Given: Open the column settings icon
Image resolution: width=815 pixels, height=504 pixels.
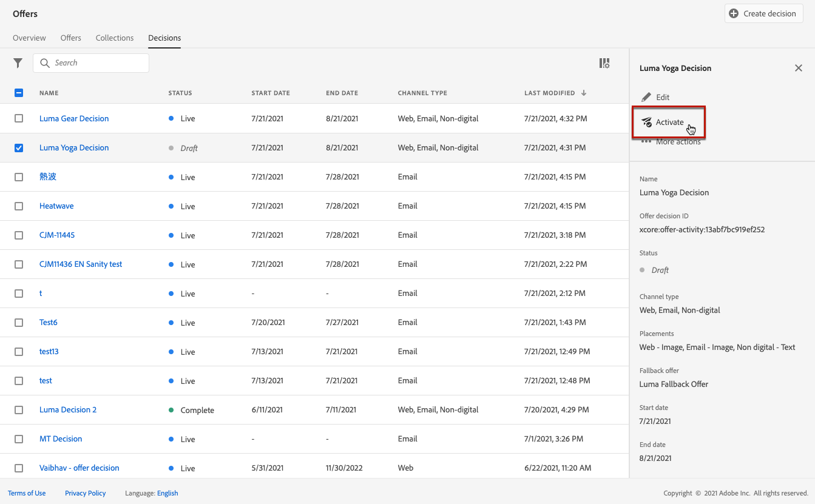Looking at the screenshot, I should click(x=604, y=63).
